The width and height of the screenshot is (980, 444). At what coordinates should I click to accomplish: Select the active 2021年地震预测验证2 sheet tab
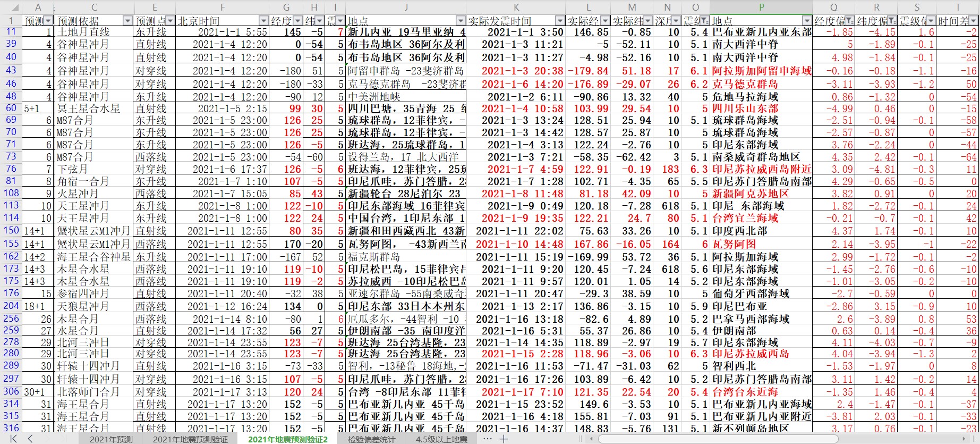pos(288,439)
